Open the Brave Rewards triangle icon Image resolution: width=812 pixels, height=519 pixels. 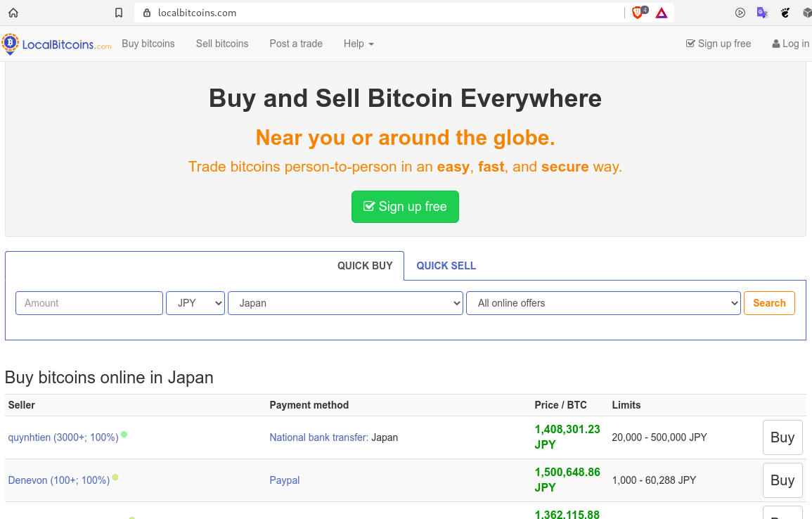click(x=662, y=13)
